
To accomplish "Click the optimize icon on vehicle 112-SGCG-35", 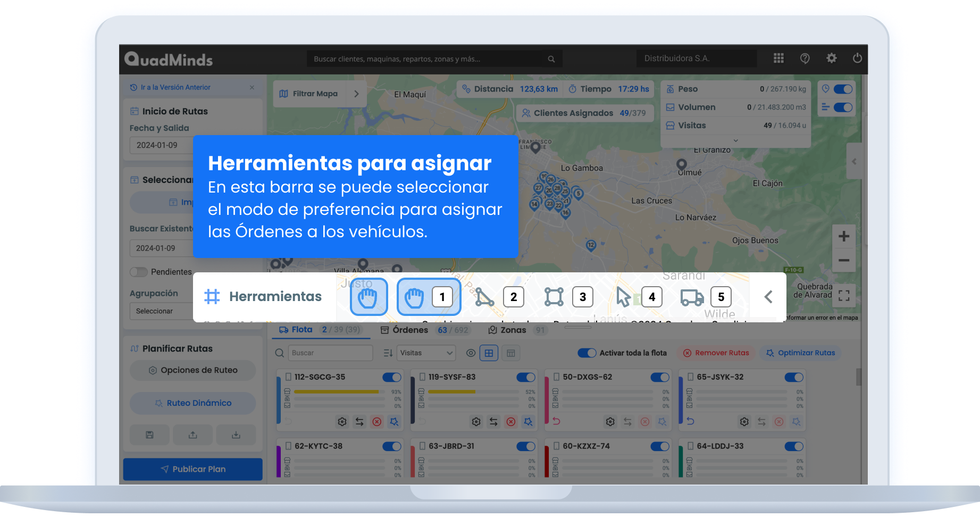I will (395, 421).
